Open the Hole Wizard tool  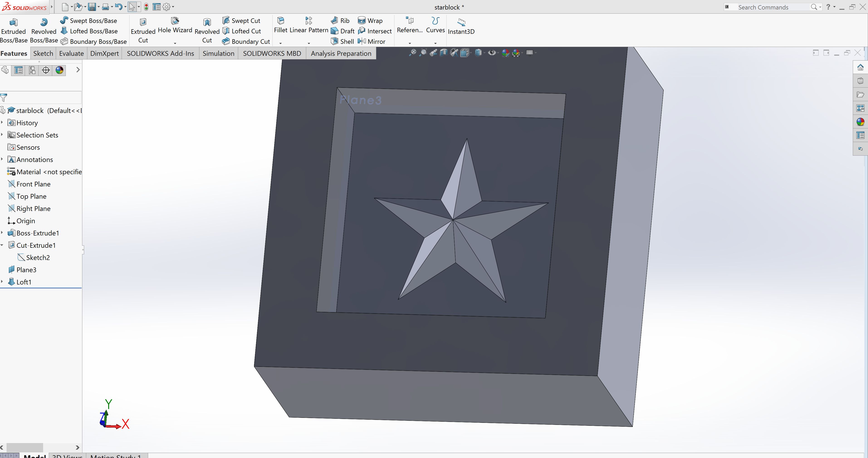pyautogui.click(x=175, y=26)
